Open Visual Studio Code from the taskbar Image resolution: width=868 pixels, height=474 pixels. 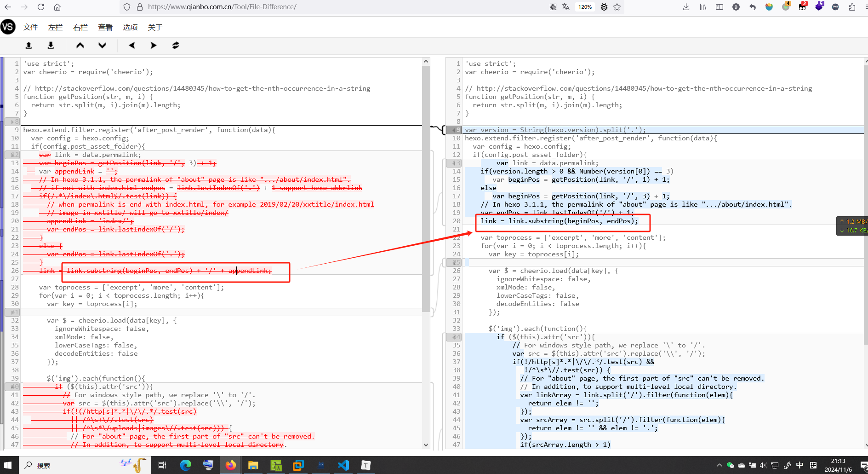(x=343, y=465)
